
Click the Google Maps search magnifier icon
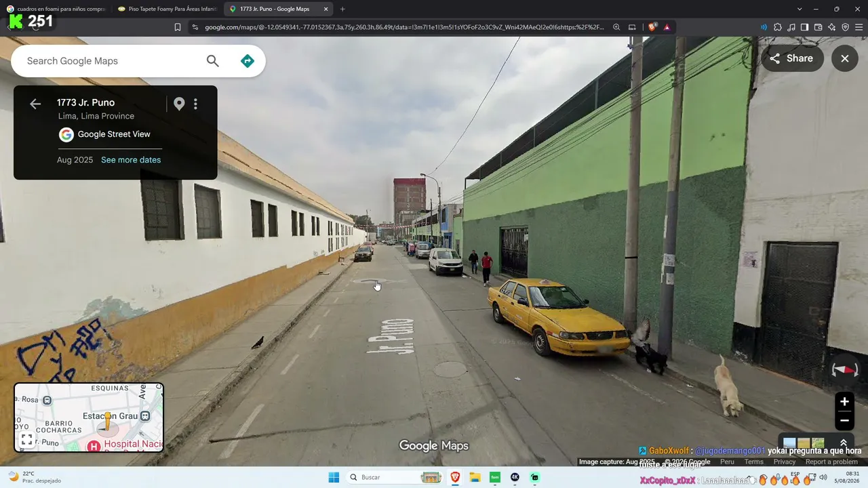213,61
